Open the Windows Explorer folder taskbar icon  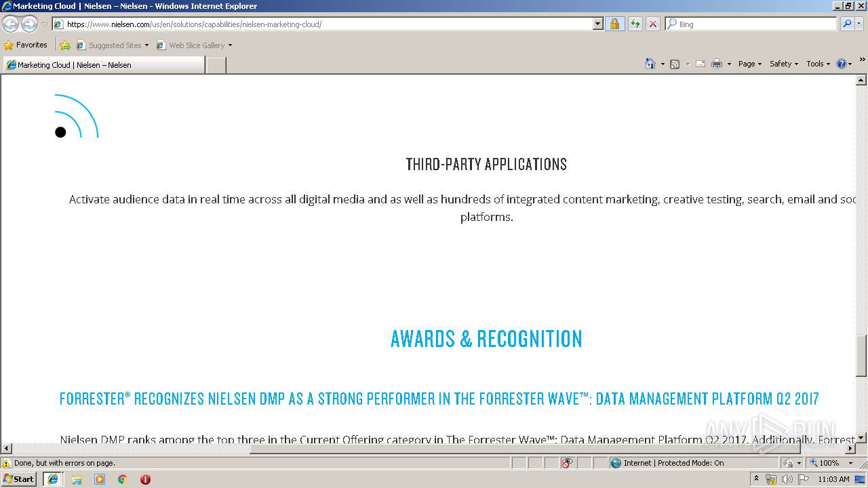(x=77, y=479)
